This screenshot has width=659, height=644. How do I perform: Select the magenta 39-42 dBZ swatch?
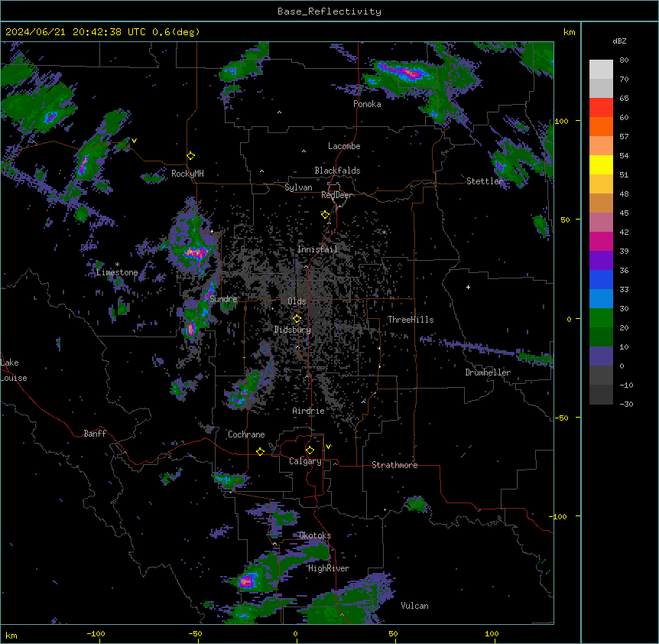point(601,241)
